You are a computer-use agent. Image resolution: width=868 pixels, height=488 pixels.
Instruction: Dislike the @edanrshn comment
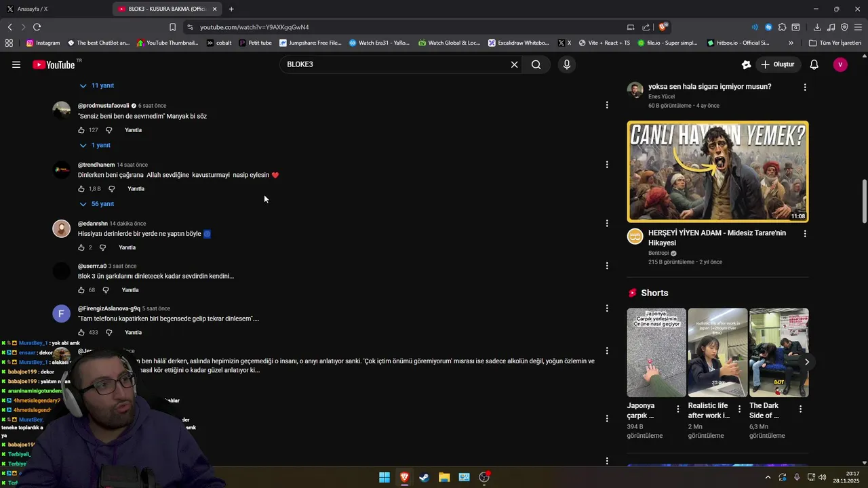pos(102,247)
